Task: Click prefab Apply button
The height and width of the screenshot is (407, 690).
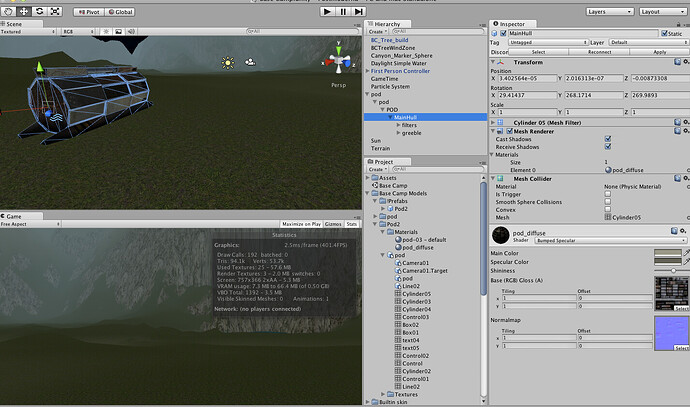Action: pos(660,52)
